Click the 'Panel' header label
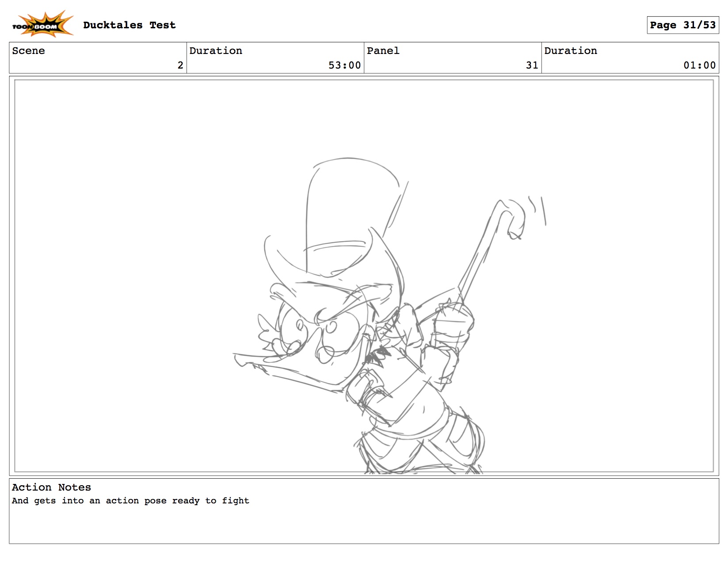Image resolution: width=728 pixels, height=564 pixels. pyautogui.click(x=383, y=51)
